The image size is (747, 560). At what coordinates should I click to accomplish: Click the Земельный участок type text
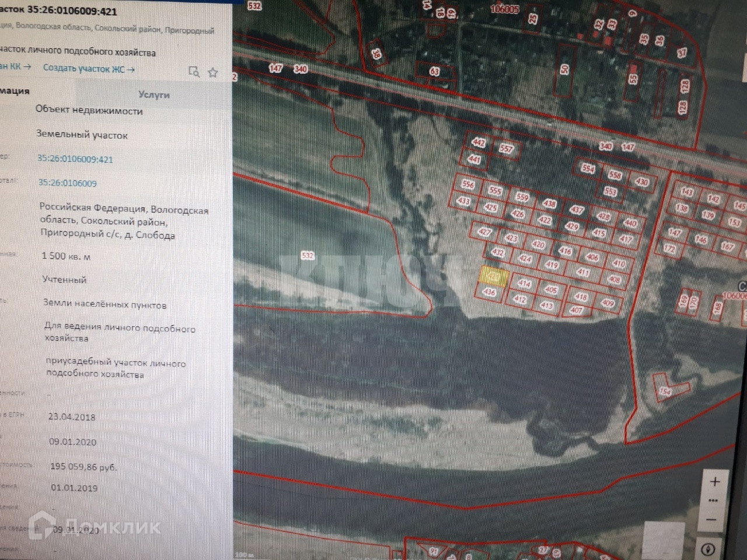click(82, 135)
